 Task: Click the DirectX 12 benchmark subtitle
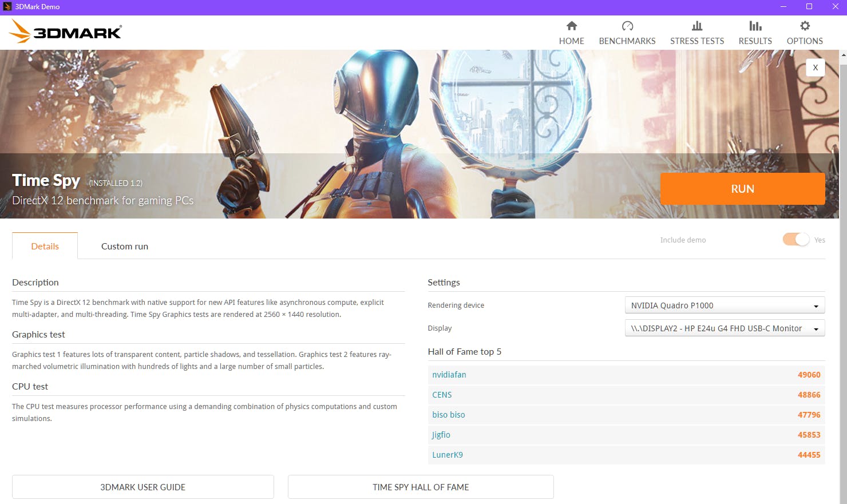[x=103, y=201]
